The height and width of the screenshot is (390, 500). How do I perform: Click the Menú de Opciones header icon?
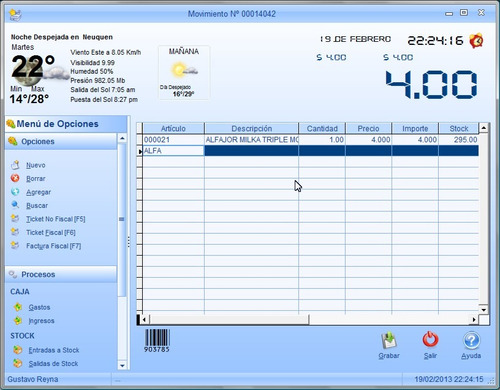point(11,124)
